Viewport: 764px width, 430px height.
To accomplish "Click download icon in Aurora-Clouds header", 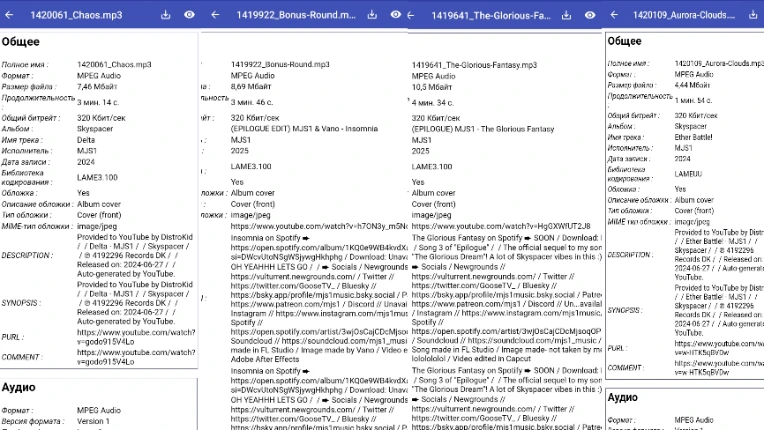I will pos(753,15).
